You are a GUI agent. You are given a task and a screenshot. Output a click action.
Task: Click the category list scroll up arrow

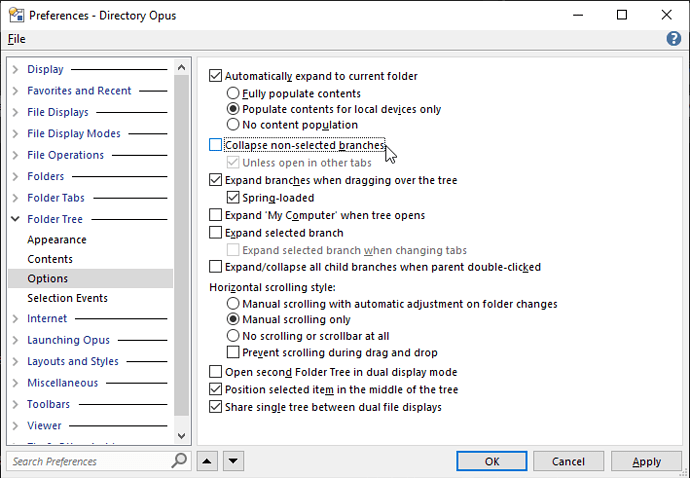[181, 67]
